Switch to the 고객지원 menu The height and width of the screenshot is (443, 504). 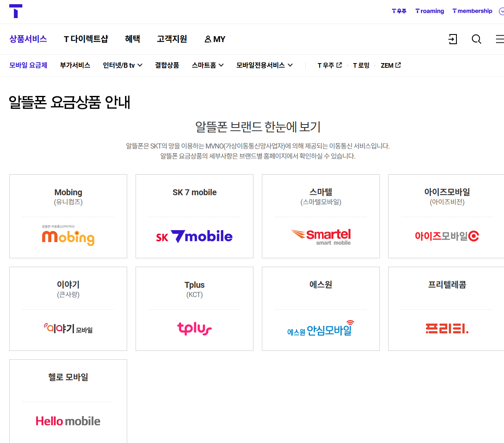(172, 39)
